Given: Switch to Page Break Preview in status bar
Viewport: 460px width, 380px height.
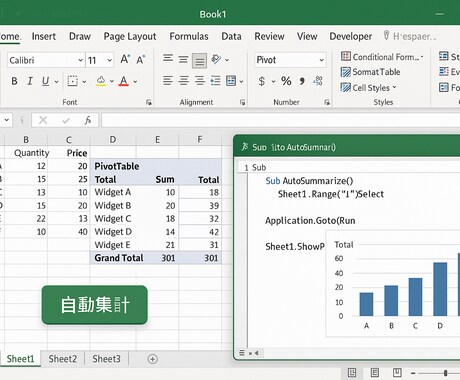Looking at the screenshot, I should [x=397, y=373].
